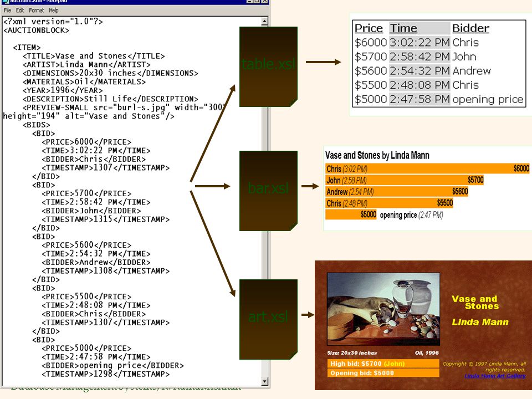Click the '$5500' price cell in table
The height and width of the screenshot is (399, 532).
[371, 85]
